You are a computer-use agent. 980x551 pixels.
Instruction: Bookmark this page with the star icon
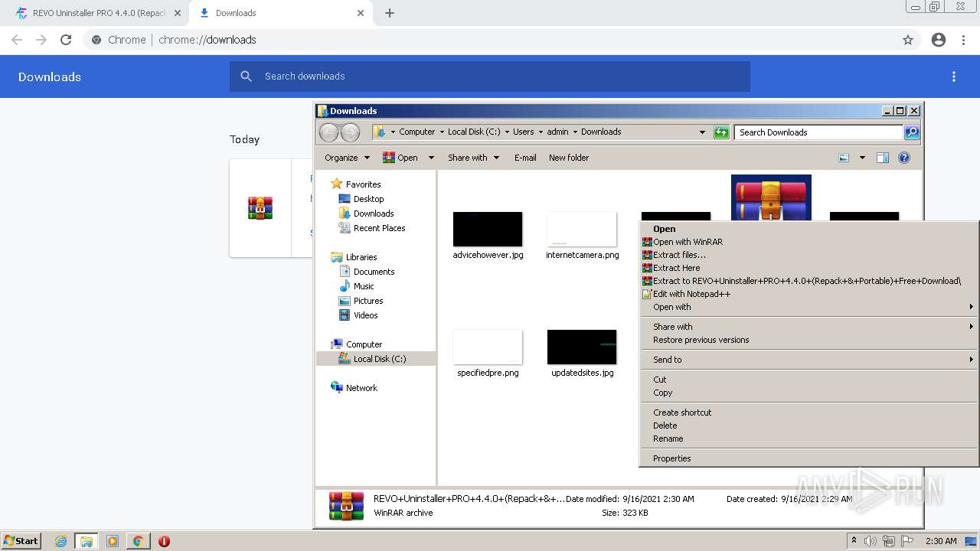click(908, 40)
